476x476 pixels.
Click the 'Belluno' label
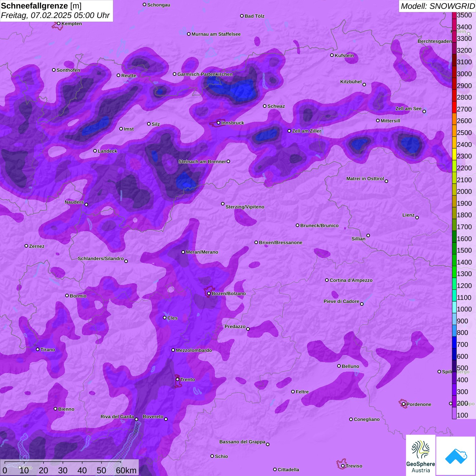click(x=350, y=366)
